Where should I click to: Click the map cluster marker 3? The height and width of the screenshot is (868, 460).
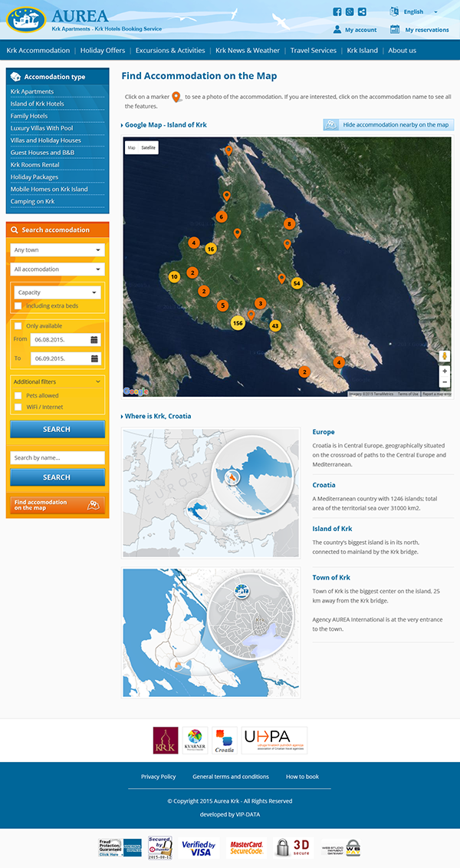coord(260,303)
